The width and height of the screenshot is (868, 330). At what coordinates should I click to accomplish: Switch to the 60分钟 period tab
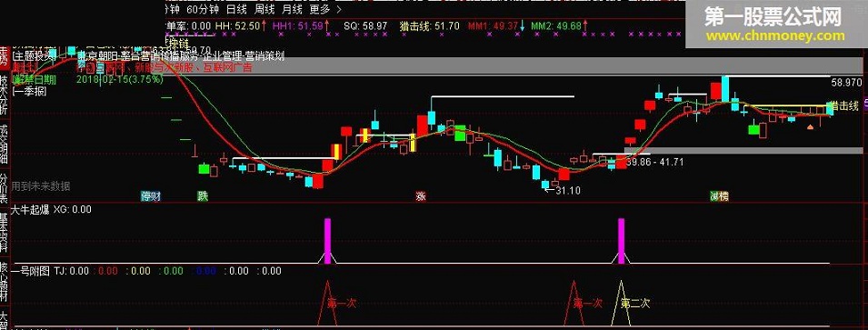click(202, 9)
